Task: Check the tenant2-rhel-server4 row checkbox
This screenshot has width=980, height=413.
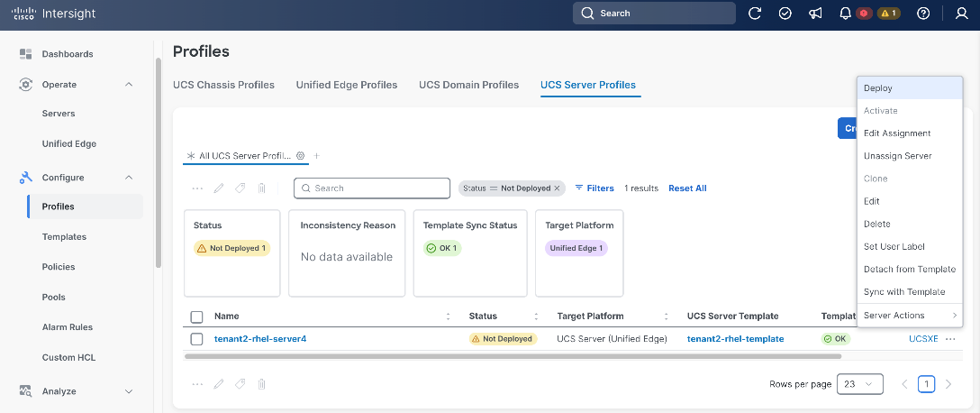Action: 197,338
